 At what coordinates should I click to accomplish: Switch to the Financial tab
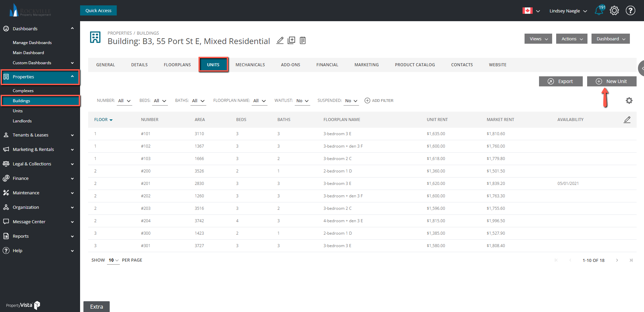coord(327,65)
